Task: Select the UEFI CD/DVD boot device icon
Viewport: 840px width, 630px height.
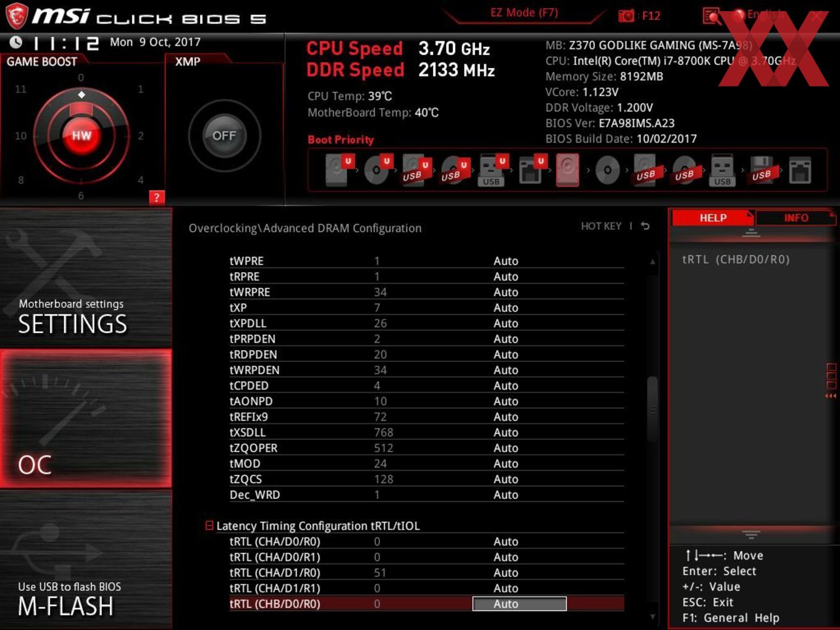Action: pos(378,170)
